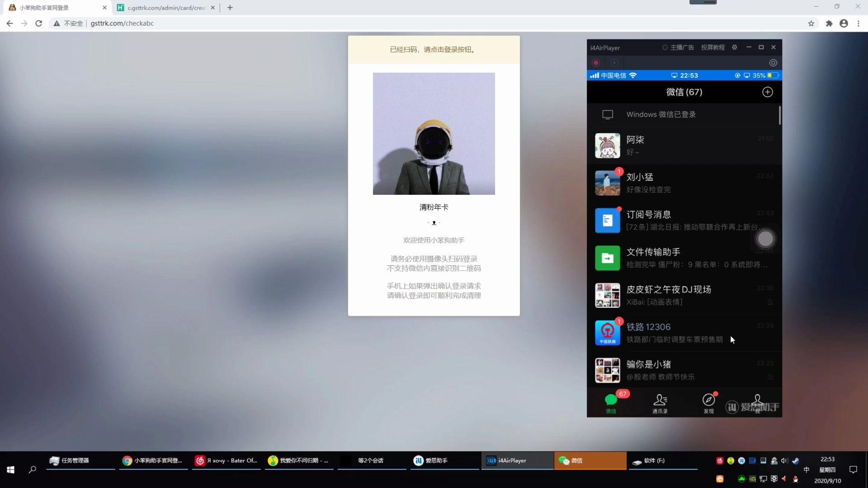Open 微信 taskbar item
The height and width of the screenshot is (488, 868).
[590, 460]
